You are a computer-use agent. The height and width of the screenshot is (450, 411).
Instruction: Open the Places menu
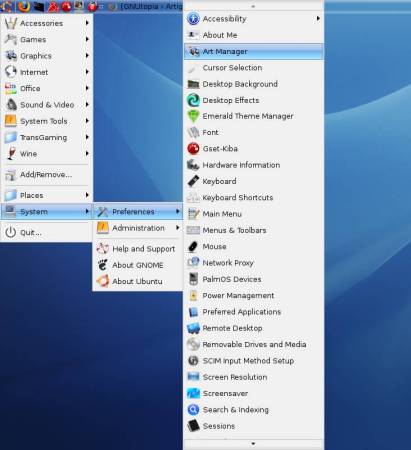47,195
